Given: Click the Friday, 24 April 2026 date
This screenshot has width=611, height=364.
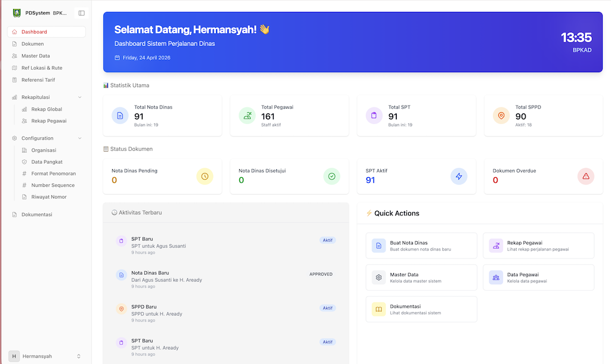Looking at the screenshot, I should [147, 58].
